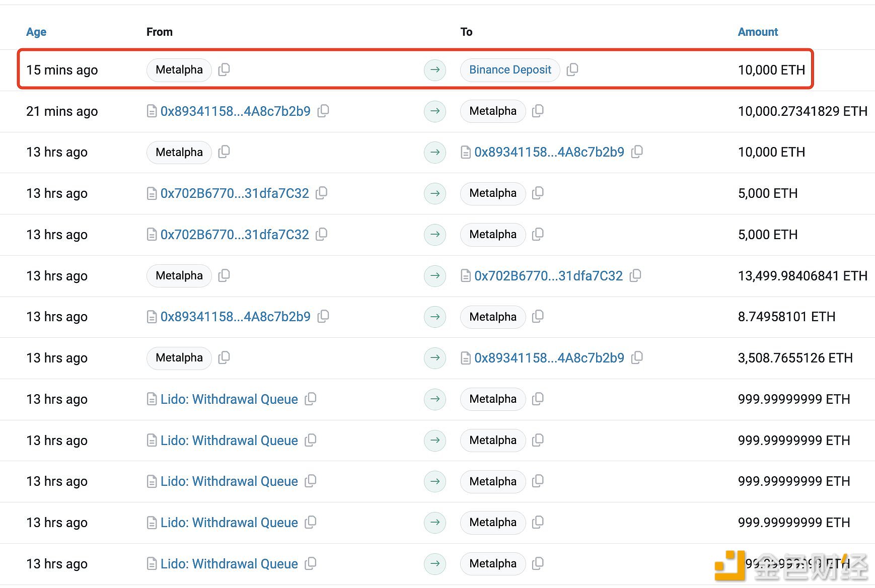The image size is (875, 588).
Task: Copy the Metalpha sender of 10,000 ETH to 0x89341158
Action: [224, 152]
